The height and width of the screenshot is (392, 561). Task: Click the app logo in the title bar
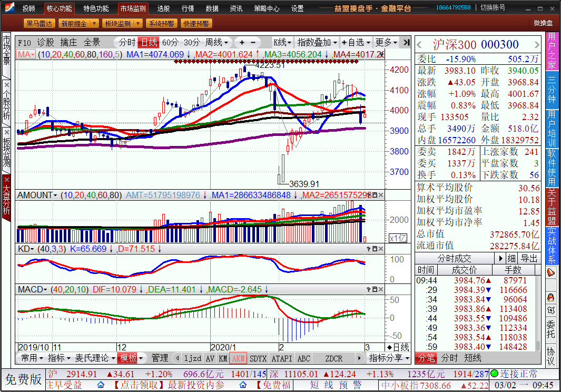click(9, 7)
